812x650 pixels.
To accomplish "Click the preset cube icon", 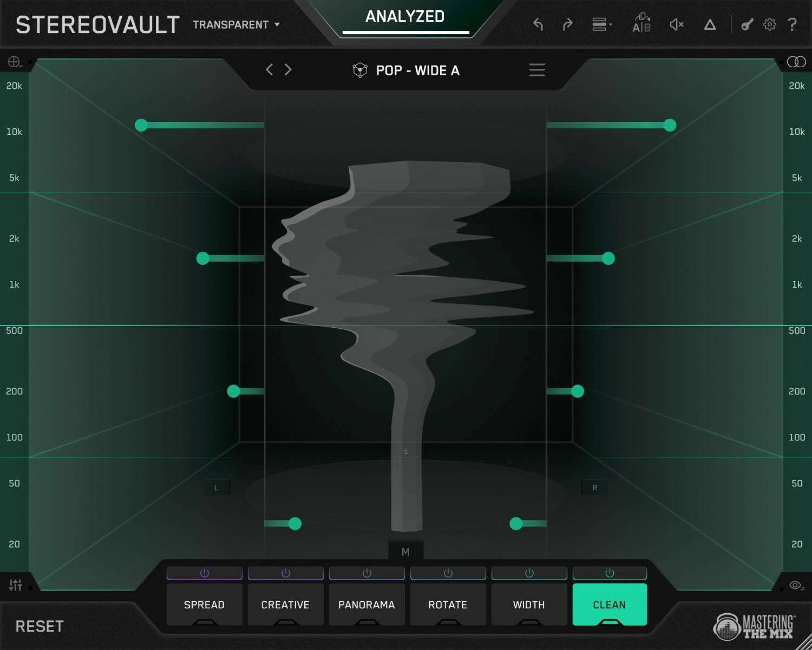I will point(360,70).
